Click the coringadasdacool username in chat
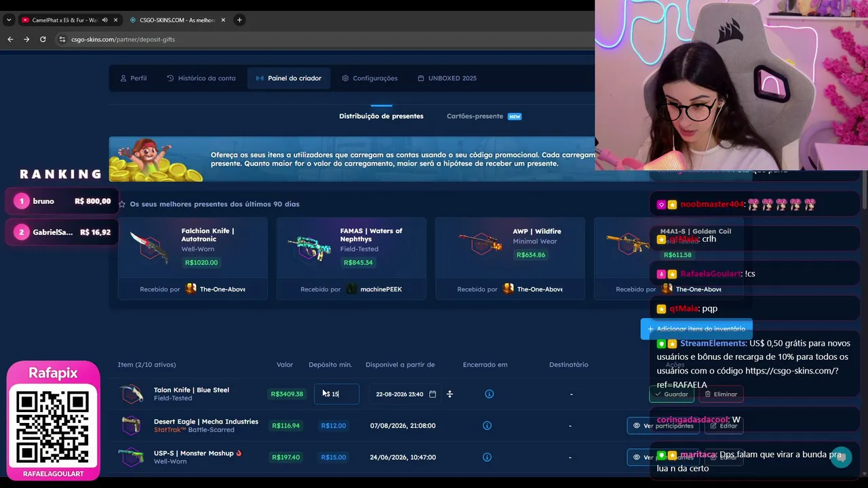This screenshot has width=868, height=488. 692,420
